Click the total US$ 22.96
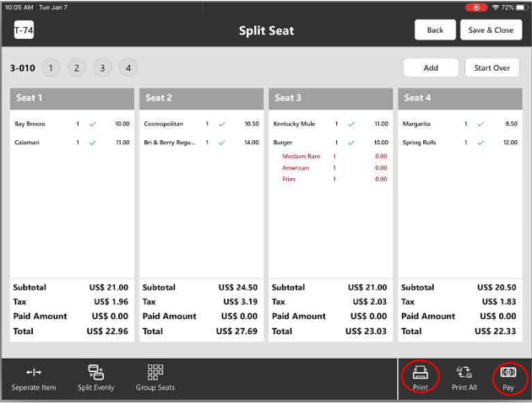 [x=107, y=332]
